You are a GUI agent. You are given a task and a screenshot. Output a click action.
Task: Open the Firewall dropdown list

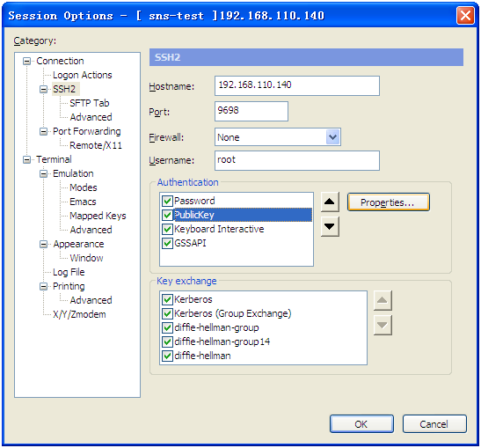pos(333,137)
